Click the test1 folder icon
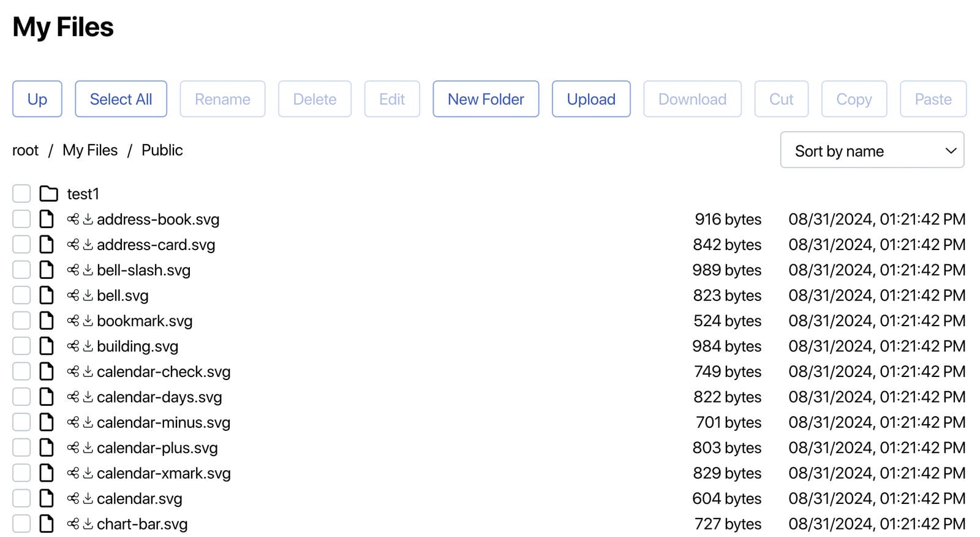This screenshot has height=537, width=980. [x=48, y=194]
